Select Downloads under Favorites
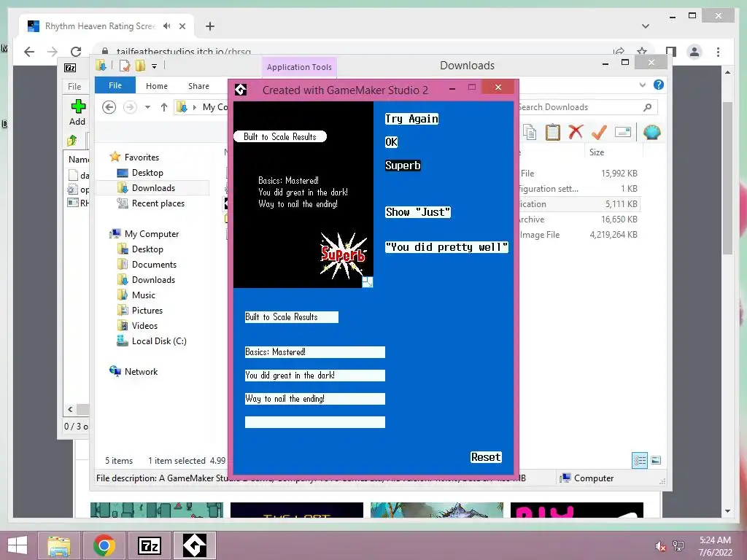Image resolution: width=747 pixels, height=560 pixels. (153, 187)
